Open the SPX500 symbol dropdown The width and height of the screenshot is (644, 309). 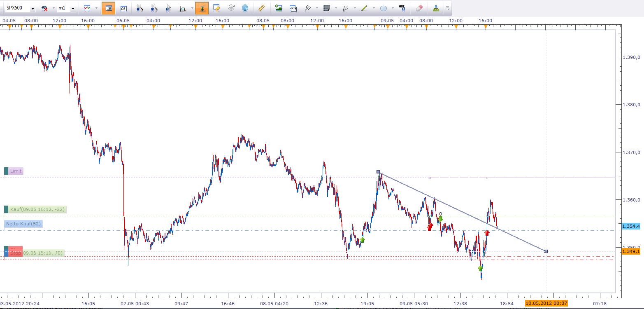33,8
